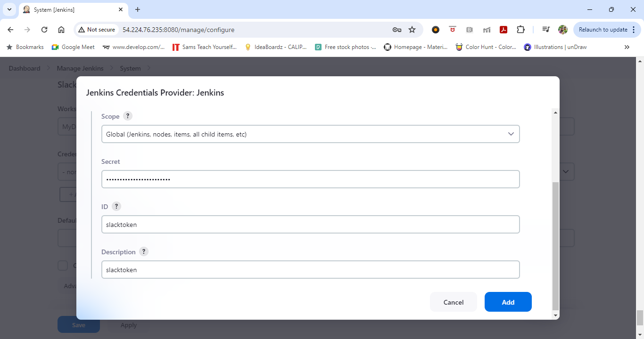Add the slacktoken credential

click(x=508, y=302)
